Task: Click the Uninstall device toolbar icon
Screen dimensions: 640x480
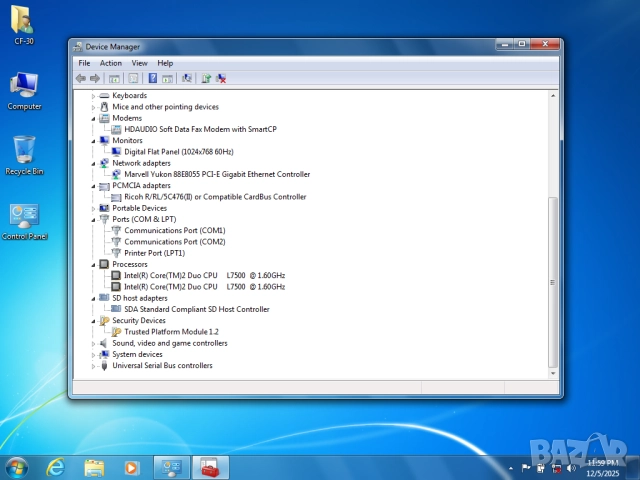Action: coord(221,78)
